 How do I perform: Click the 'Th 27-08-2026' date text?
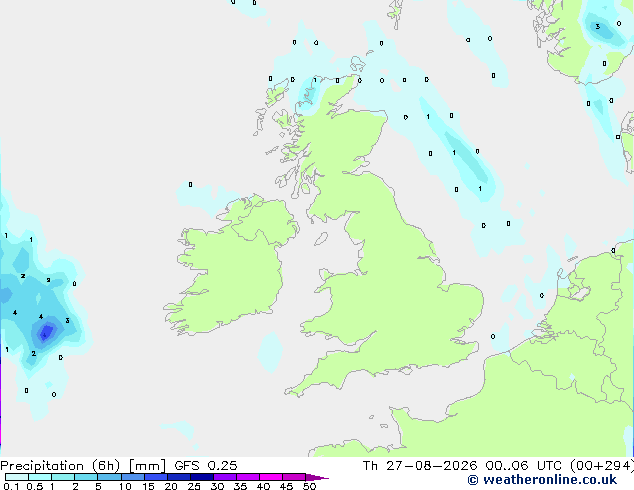(x=420, y=466)
